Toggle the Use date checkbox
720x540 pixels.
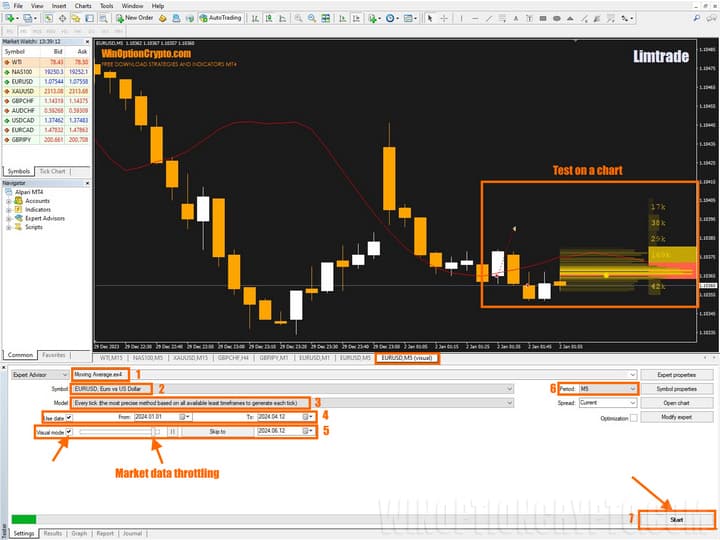tap(69, 417)
